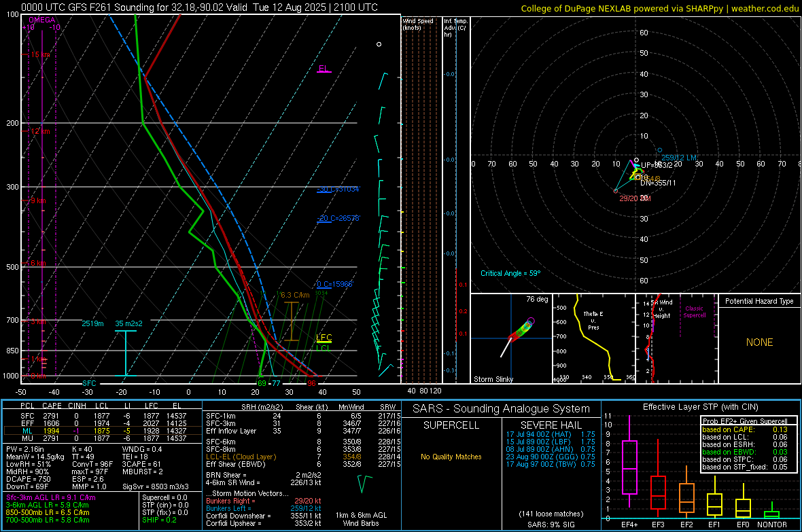Viewport: 802px width, 532px height.
Task: Click the Classic Supercell label
Action: click(x=694, y=312)
